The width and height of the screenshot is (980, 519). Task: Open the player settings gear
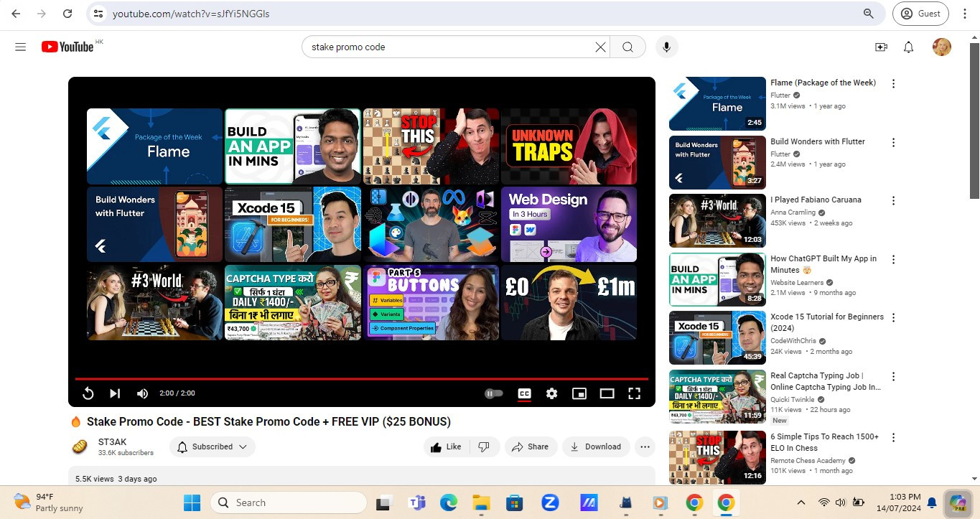[x=551, y=393]
